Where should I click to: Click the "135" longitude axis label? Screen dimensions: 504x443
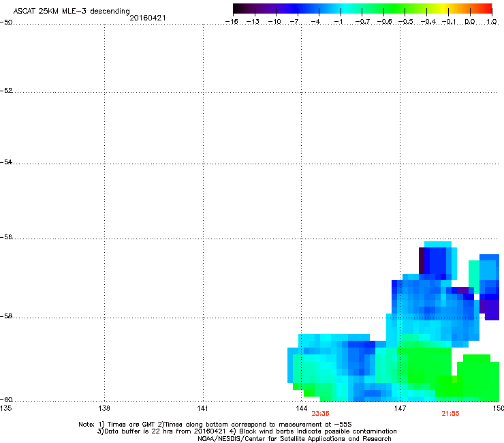[x=5, y=408]
